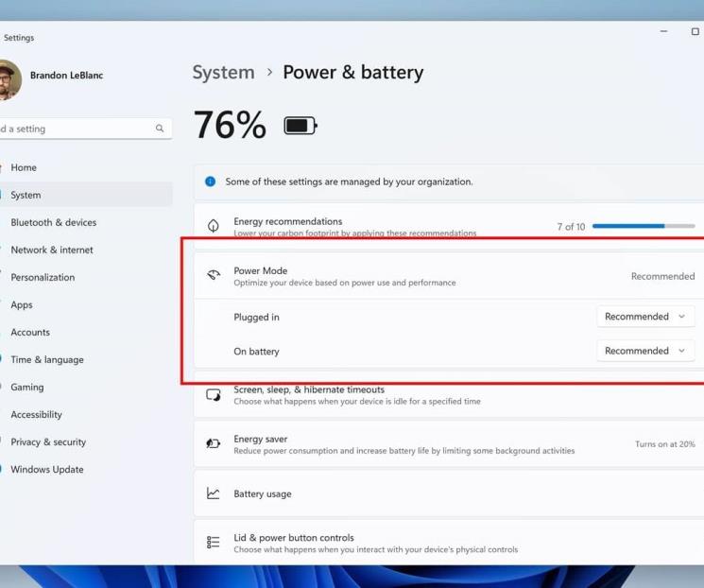Click the search magnifier icon
The image size is (704, 588).
[x=160, y=129]
